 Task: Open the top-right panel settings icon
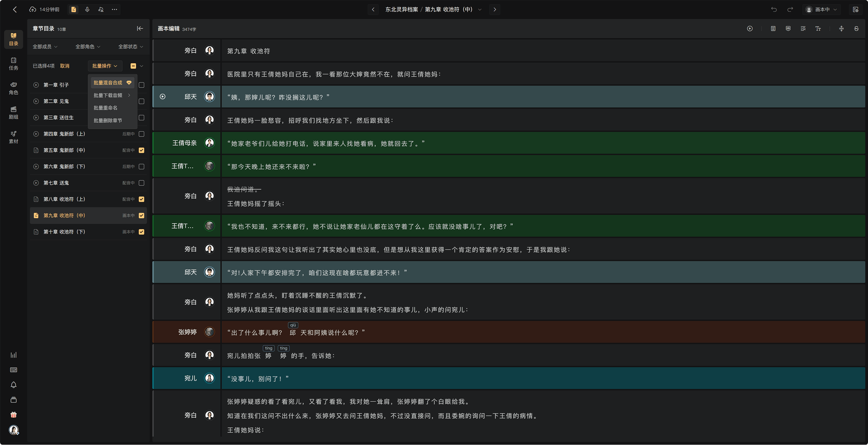tap(856, 9)
